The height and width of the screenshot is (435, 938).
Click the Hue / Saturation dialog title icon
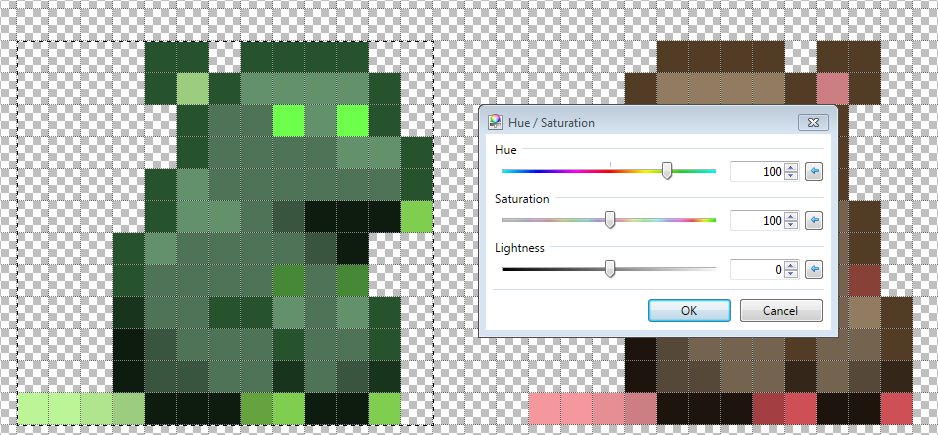pos(496,122)
